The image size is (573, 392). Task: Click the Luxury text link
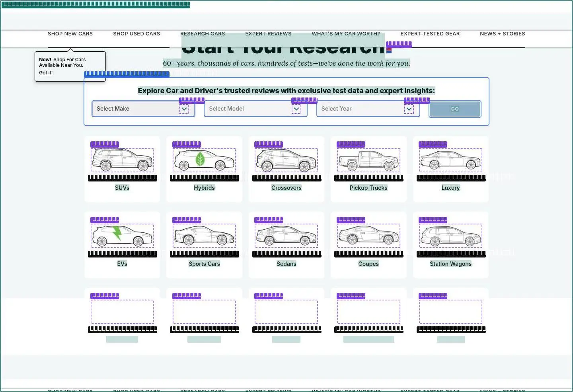pyautogui.click(x=450, y=188)
